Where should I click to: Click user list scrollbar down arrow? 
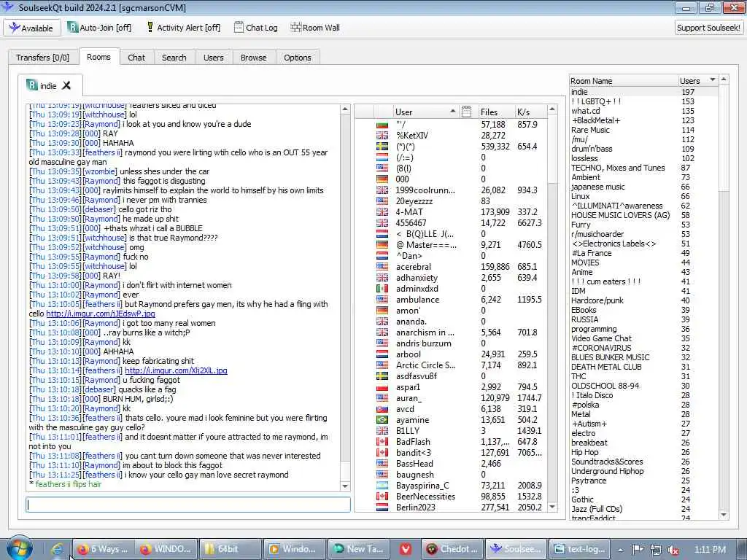[552, 507]
